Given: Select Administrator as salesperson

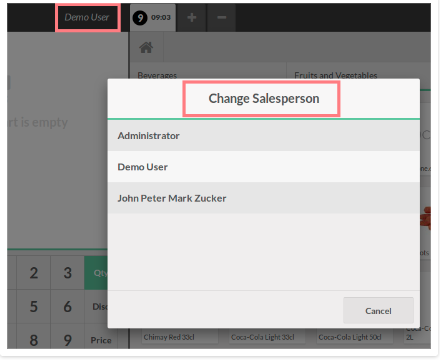Looking at the screenshot, I should [x=263, y=136].
